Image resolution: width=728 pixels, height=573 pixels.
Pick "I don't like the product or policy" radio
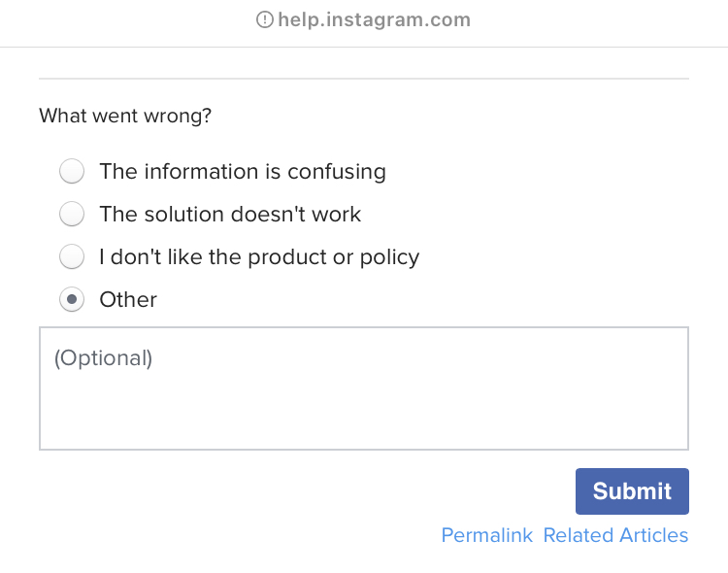(x=72, y=257)
